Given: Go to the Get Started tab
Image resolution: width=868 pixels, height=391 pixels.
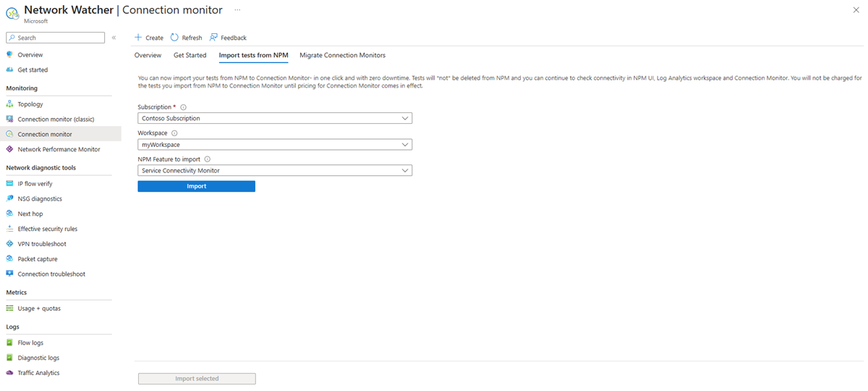Looking at the screenshot, I should tap(190, 56).
